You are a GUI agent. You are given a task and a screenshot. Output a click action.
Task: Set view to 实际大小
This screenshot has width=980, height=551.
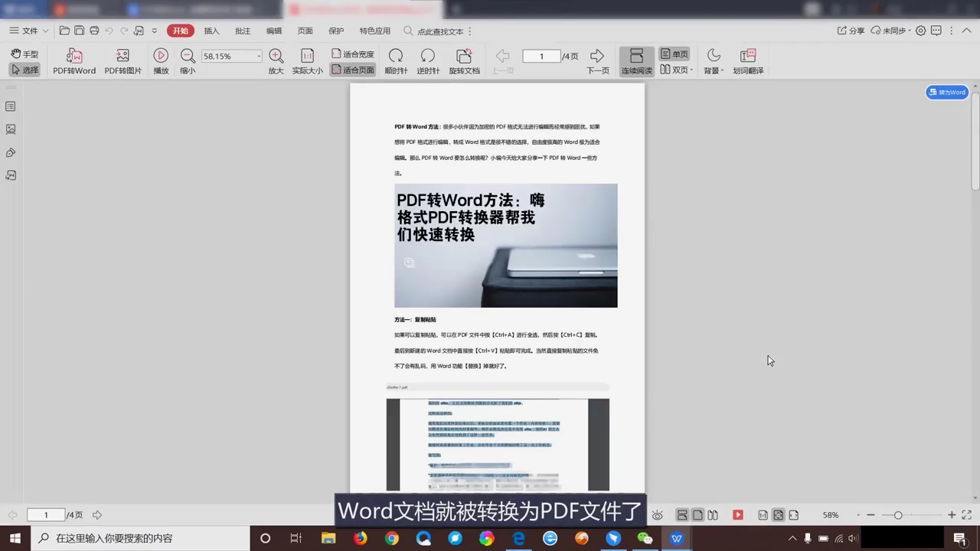point(307,61)
